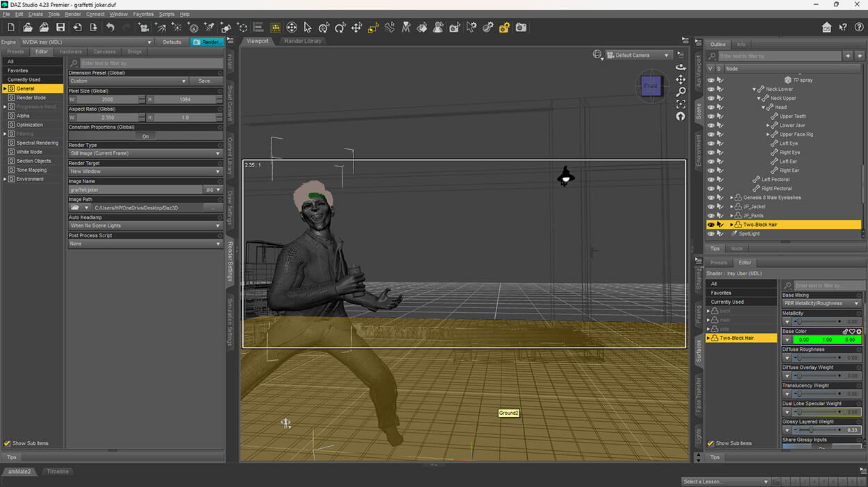The height and width of the screenshot is (487, 868).
Task: Open Base Mixing PBR Metallicity/Roughness dropdown
Action: [821, 303]
